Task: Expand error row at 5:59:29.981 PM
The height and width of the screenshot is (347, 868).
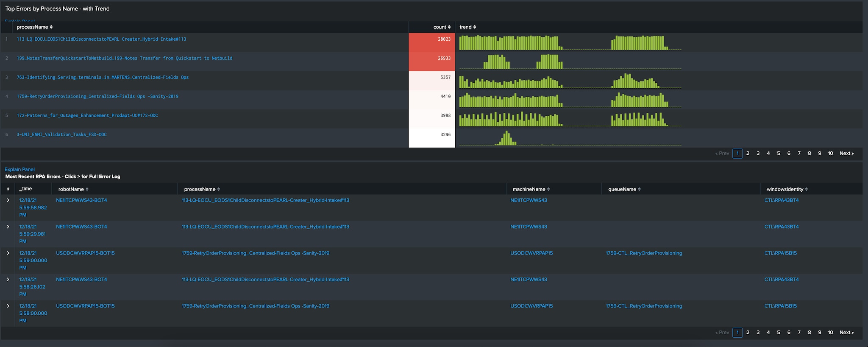Action: 8,227
